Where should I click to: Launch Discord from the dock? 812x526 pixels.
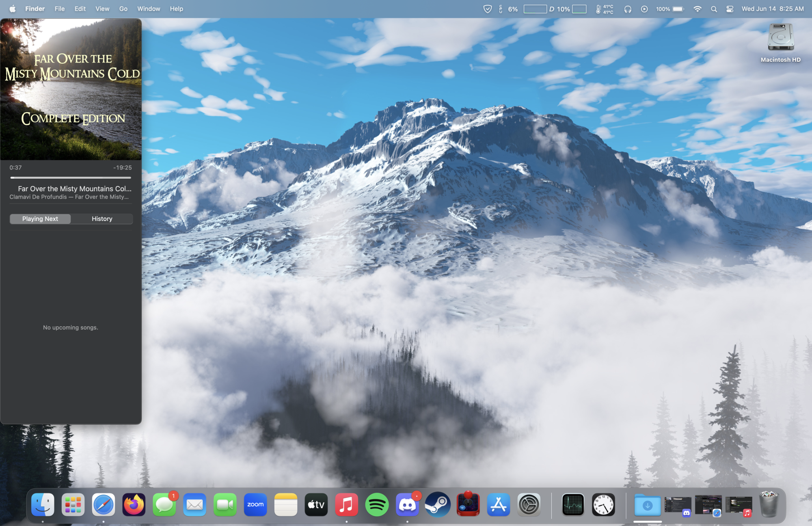407,504
